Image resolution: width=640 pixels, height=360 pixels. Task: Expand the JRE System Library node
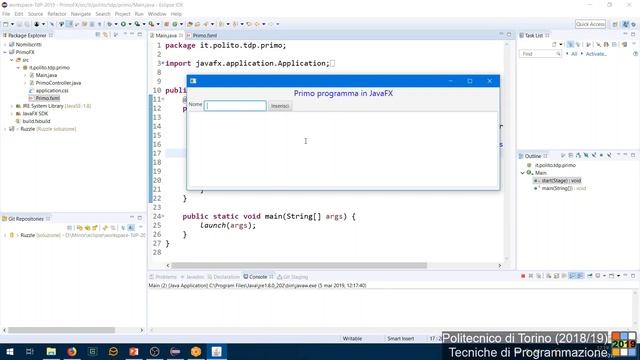pyautogui.click(x=12, y=106)
